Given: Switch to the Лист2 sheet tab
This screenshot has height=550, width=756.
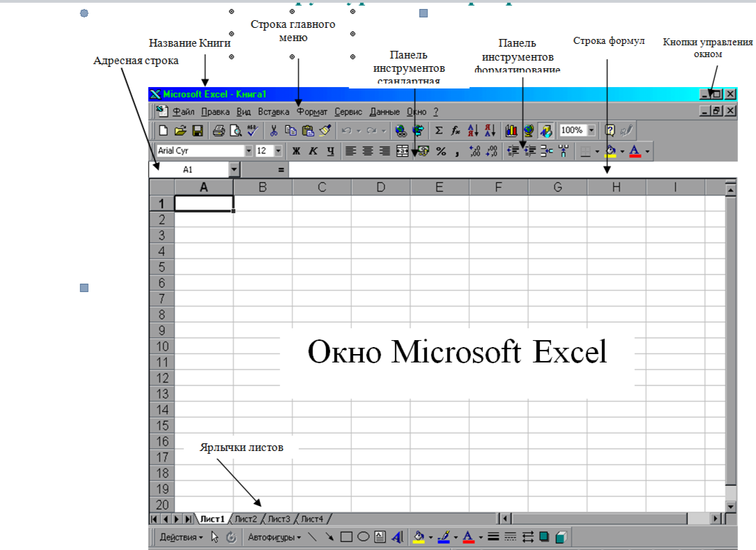Looking at the screenshot, I should pos(246,519).
